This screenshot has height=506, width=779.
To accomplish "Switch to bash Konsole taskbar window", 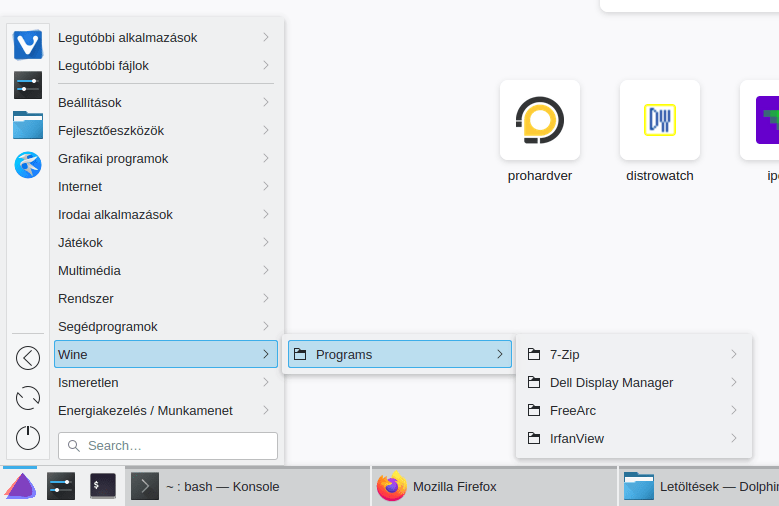I will [x=247, y=486].
